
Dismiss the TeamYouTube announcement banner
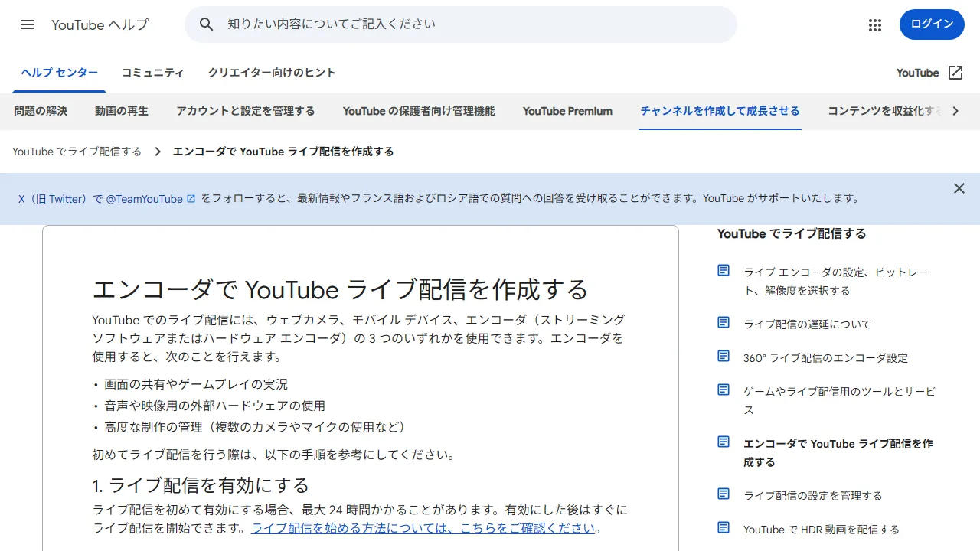pos(959,188)
